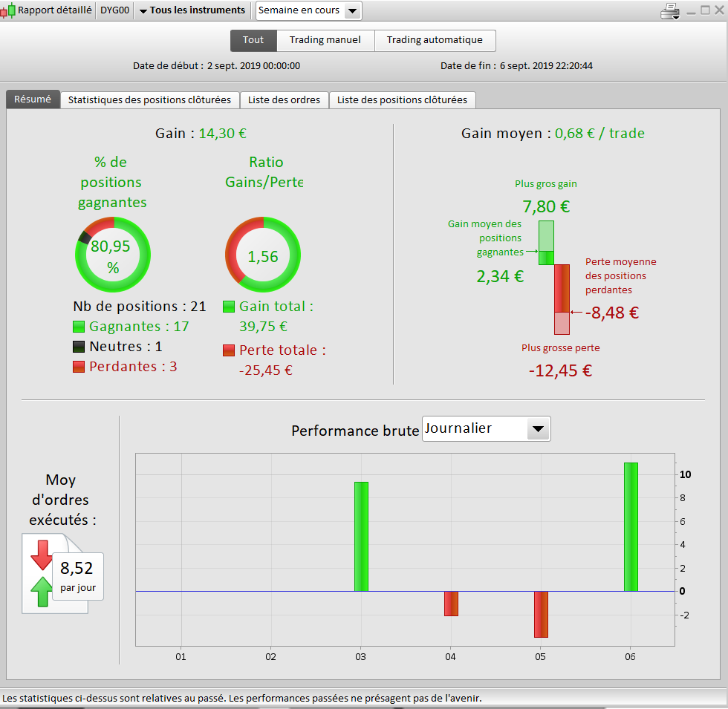Click the red Perdantes legend square
Screen dimensions: 728x709
click(79, 367)
